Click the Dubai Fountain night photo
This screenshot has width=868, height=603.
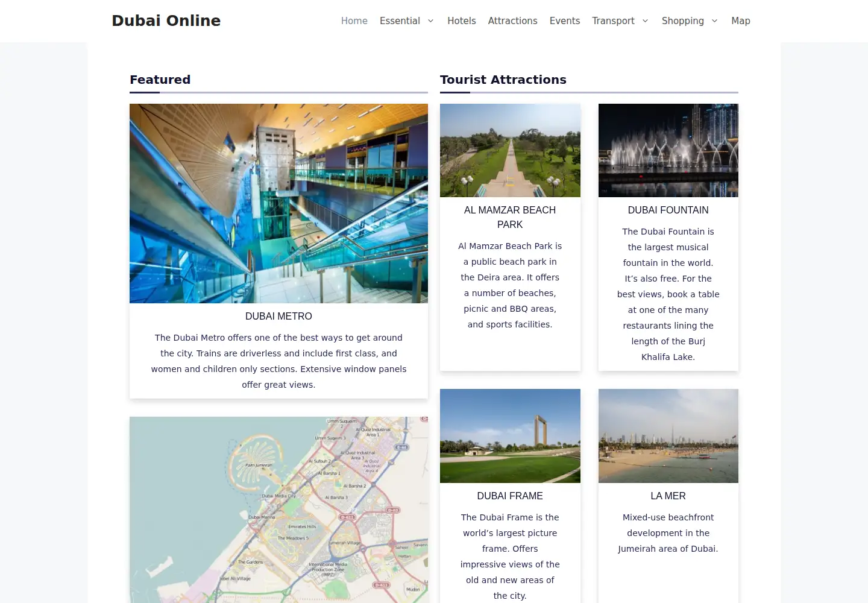coord(668,150)
